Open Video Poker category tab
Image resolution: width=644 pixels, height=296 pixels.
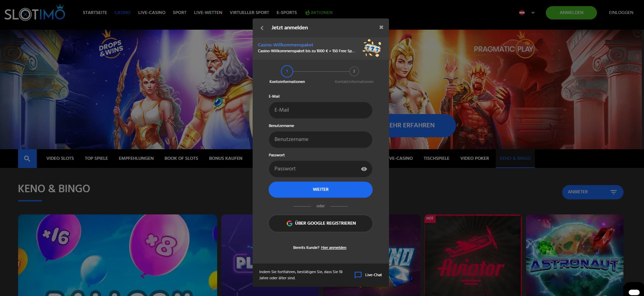point(475,158)
